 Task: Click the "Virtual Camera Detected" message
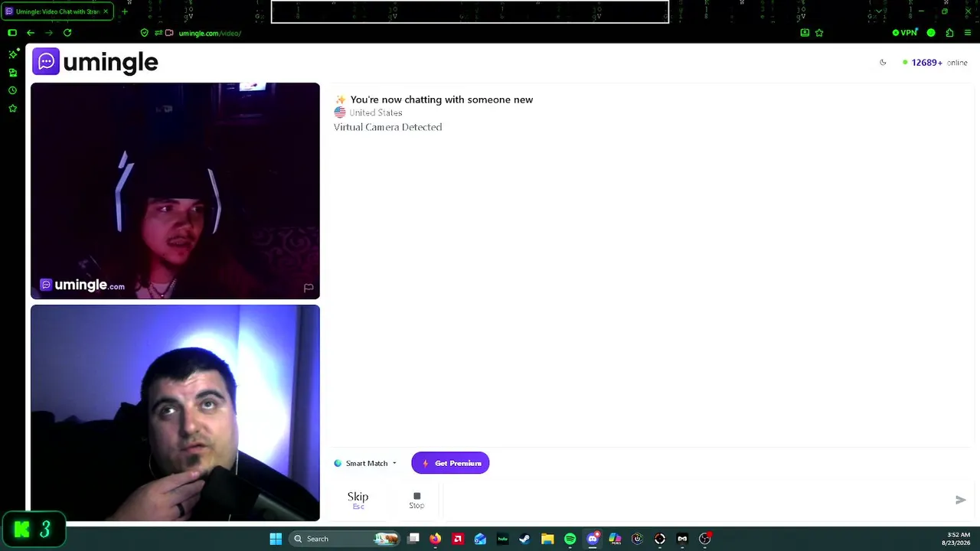click(x=387, y=127)
